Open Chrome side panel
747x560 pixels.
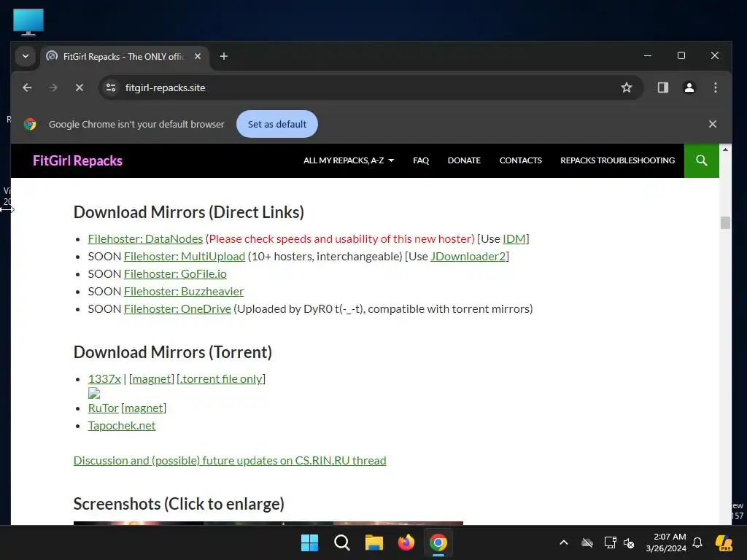(x=662, y=87)
